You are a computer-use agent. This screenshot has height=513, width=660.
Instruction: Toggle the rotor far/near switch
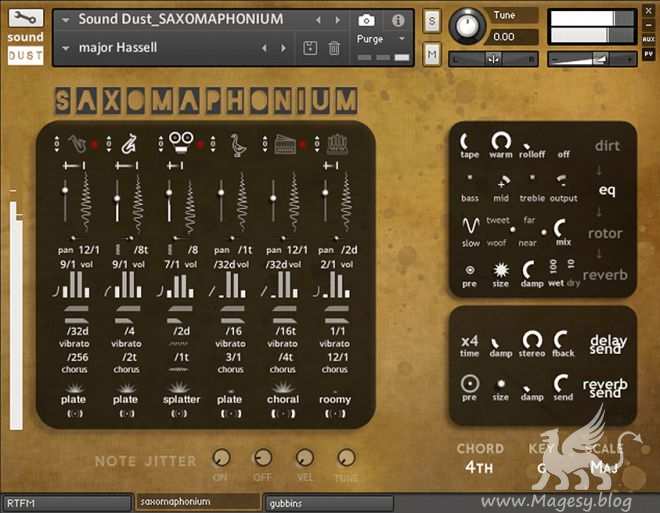point(544,232)
